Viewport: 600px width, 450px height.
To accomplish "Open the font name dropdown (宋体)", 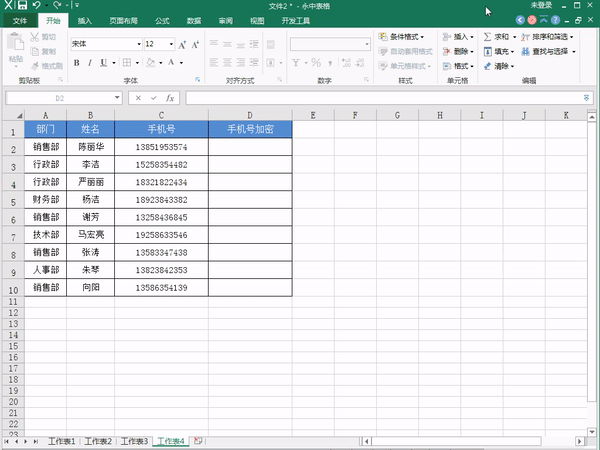I will coord(139,44).
